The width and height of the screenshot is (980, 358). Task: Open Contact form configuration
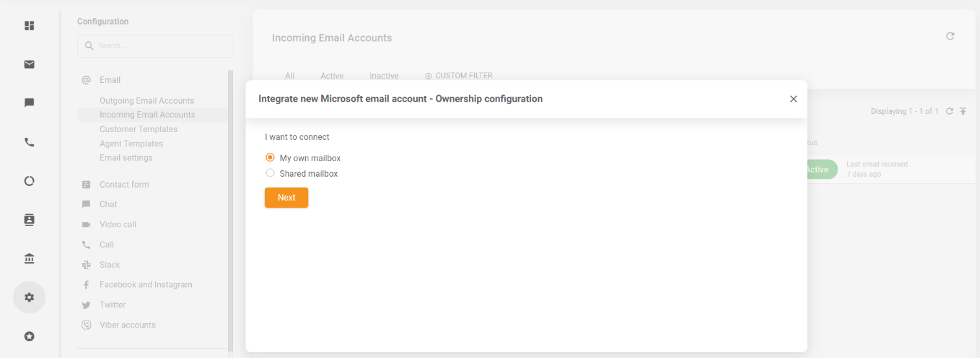124,185
